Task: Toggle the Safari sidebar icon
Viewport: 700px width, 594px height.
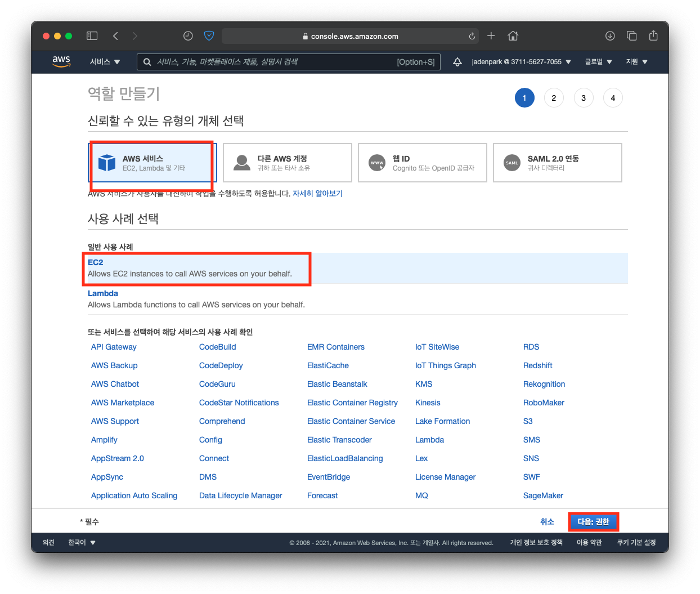Action: pos(92,36)
